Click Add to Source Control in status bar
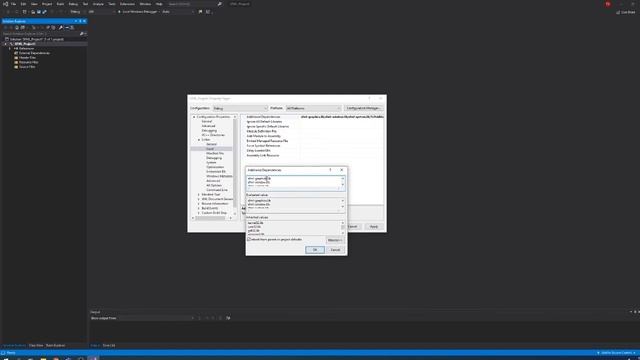 [x=616, y=353]
